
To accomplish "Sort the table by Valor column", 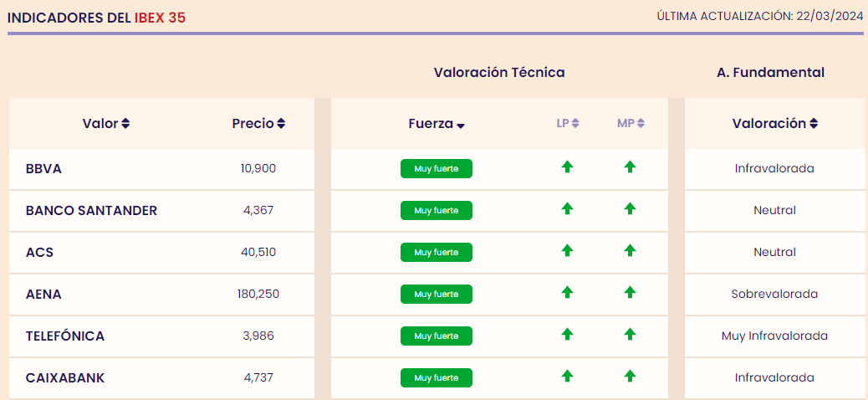I will [x=106, y=124].
